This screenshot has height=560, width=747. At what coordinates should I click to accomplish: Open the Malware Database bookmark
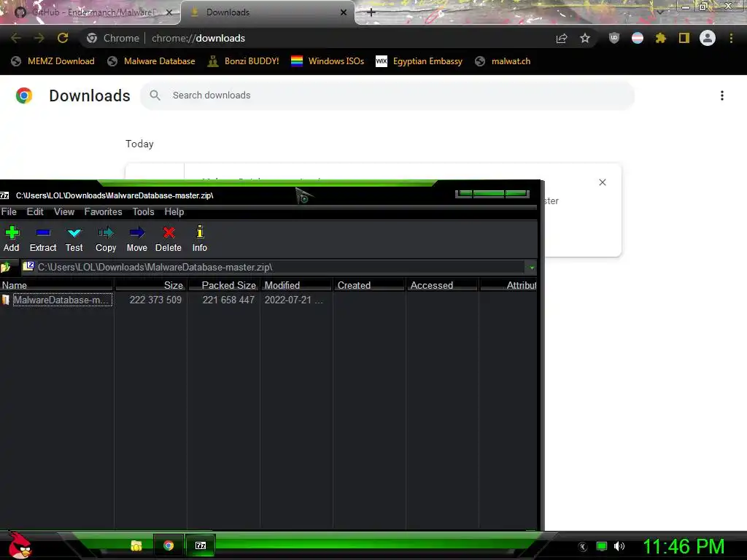pyautogui.click(x=152, y=61)
